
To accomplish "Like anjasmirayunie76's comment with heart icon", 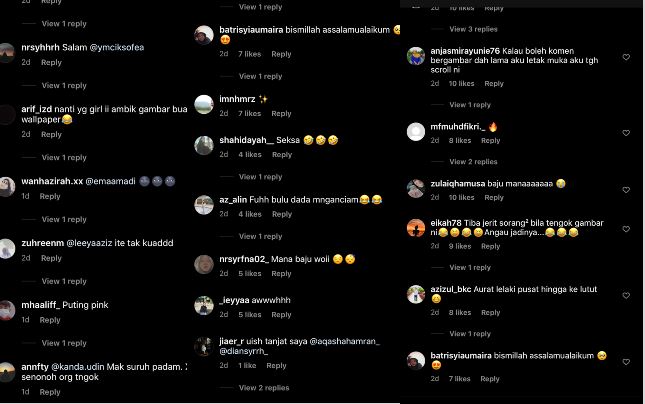I will click(626, 57).
